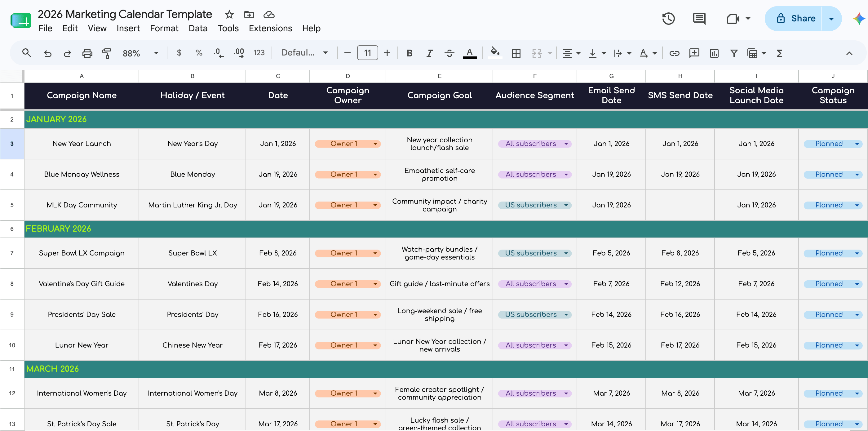Open the Data menu
Screen dimensions: 868x431
point(198,28)
